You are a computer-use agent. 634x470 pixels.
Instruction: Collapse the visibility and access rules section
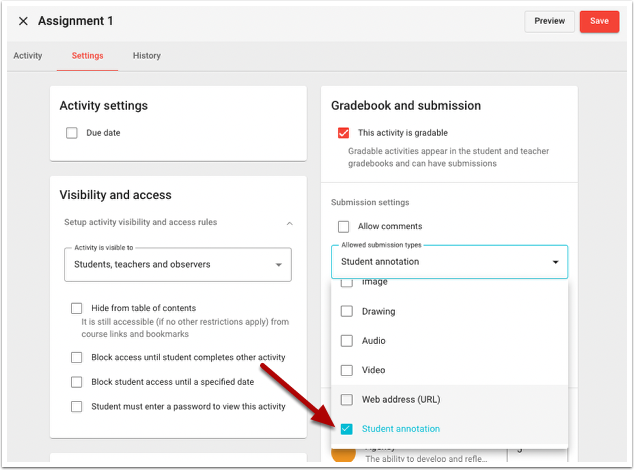tap(289, 222)
